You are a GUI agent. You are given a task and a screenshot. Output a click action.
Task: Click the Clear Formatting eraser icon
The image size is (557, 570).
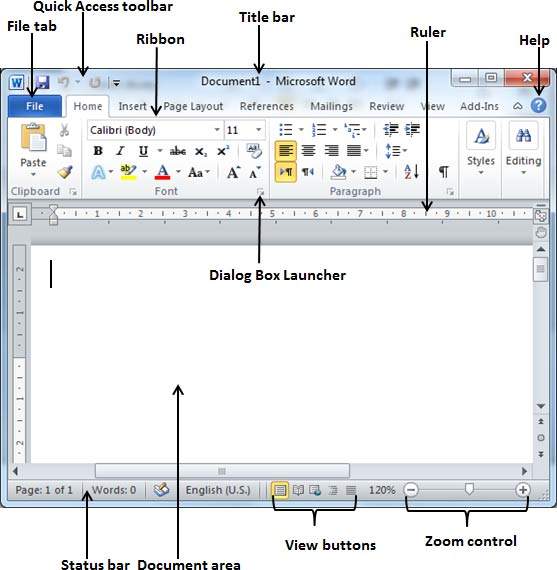(x=254, y=151)
